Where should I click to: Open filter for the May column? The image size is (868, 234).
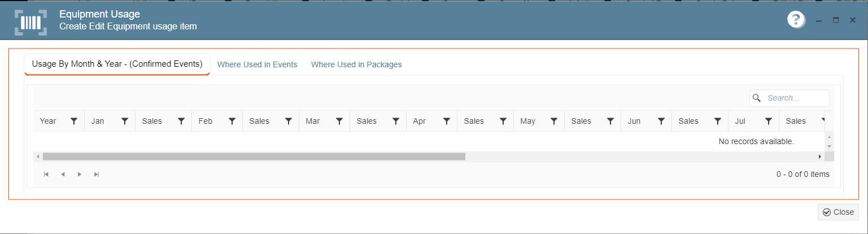[554, 121]
